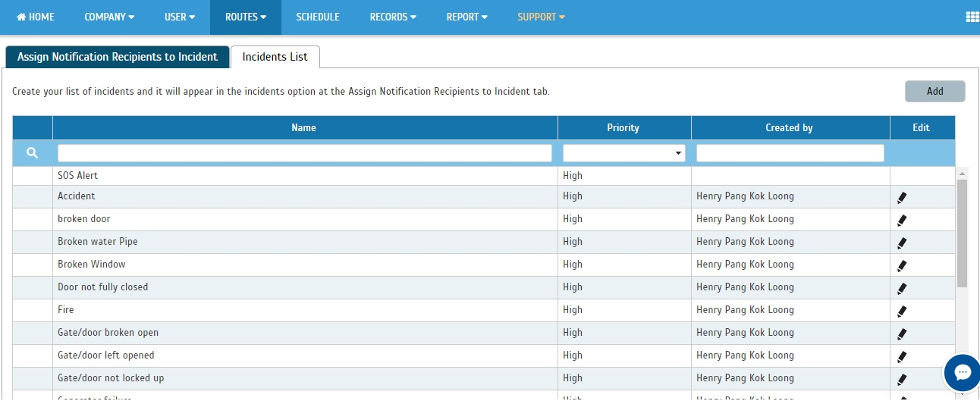Click Gate/door left opened name
Image resolution: width=980 pixels, height=401 pixels.
click(x=106, y=355)
